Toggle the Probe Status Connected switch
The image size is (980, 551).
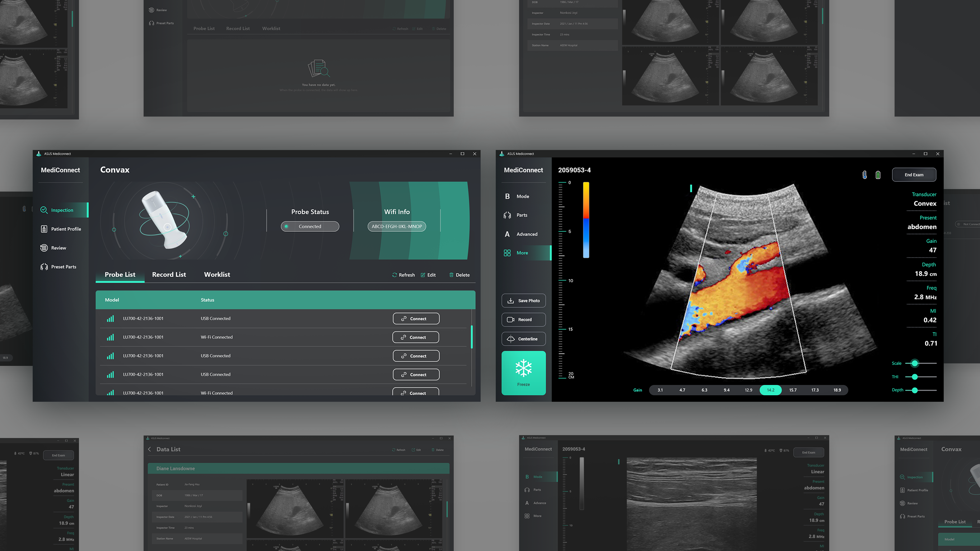click(310, 226)
